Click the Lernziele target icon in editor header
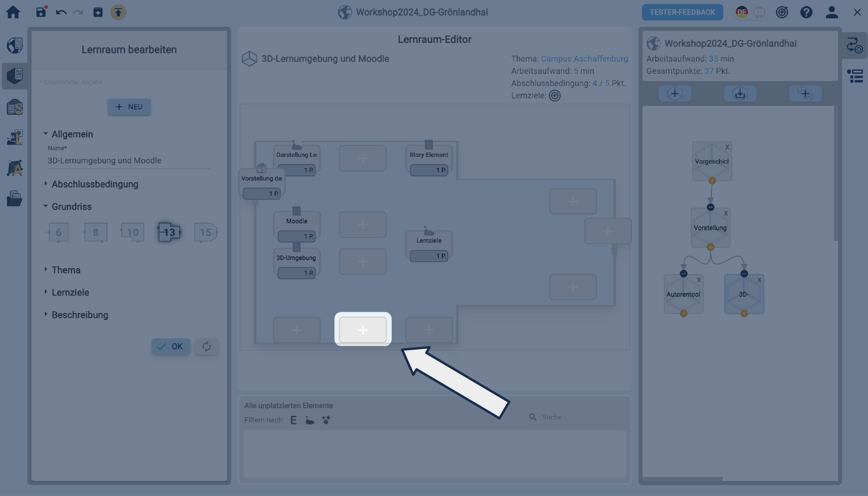This screenshot has height=496, width=868. point(555,96)
